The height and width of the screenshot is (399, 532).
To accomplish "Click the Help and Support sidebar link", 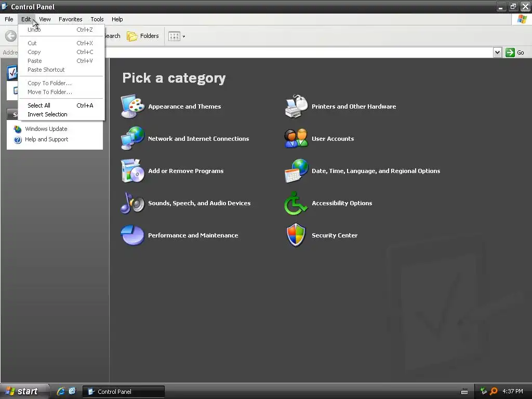I will click(46, 139).
